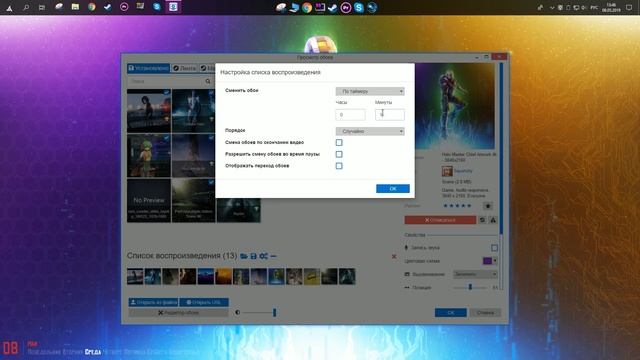Click the bottom brightness slider handle
The width and height of the screenshot is (640, 360).
pyautogui.click(x=274, y=313)
